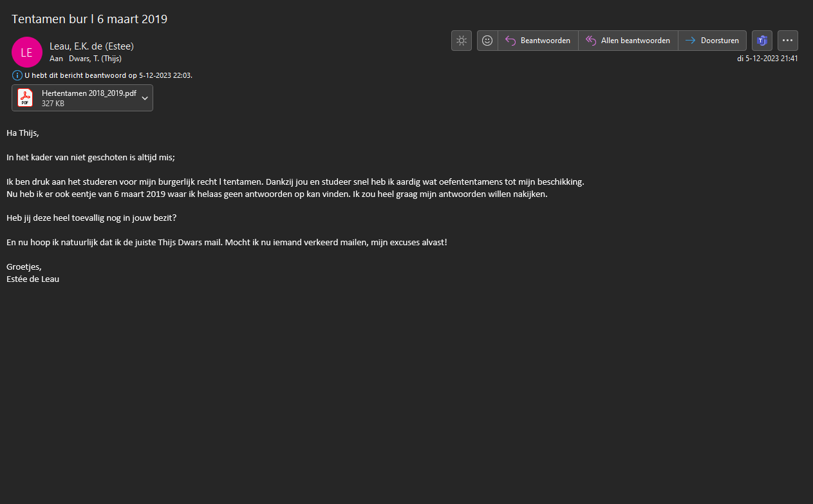This screenshot has width=813, height=504.
Task: Open the more actions ellipsis menu
Action: 788,41
